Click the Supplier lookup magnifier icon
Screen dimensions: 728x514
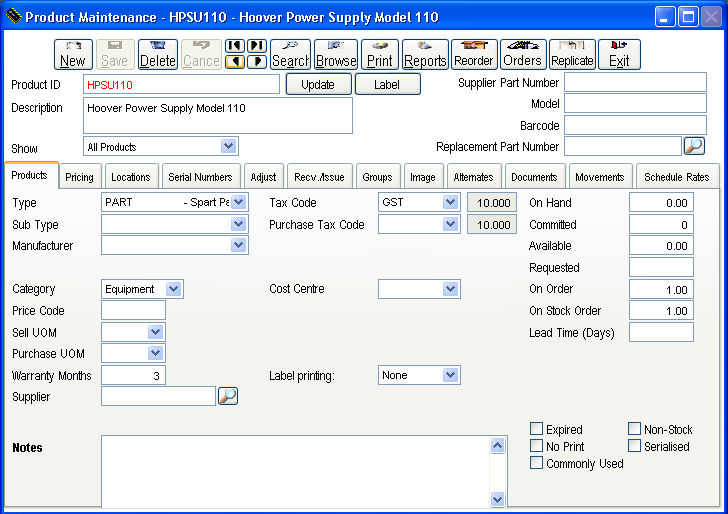pyautogui.click(x=228, y=396)
